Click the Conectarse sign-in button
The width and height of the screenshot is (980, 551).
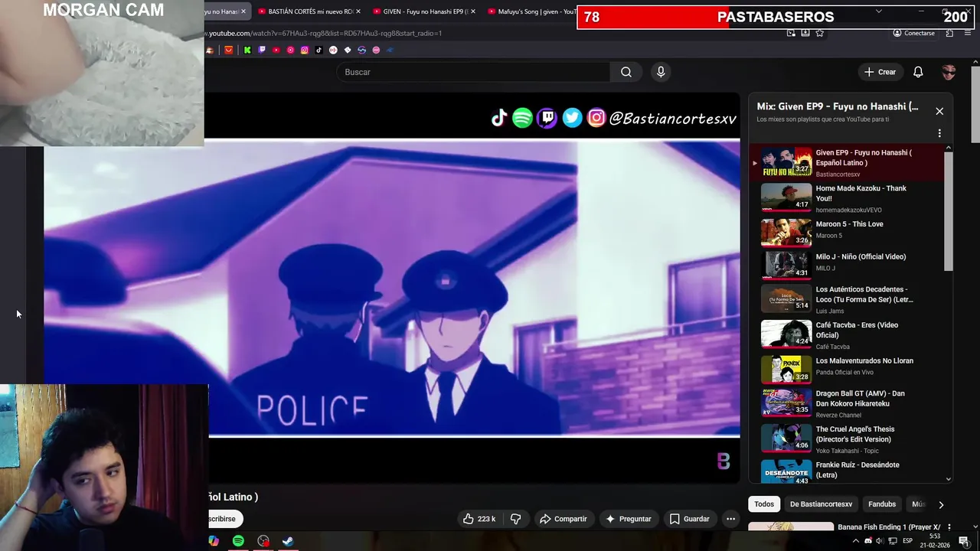click(913, 33)
